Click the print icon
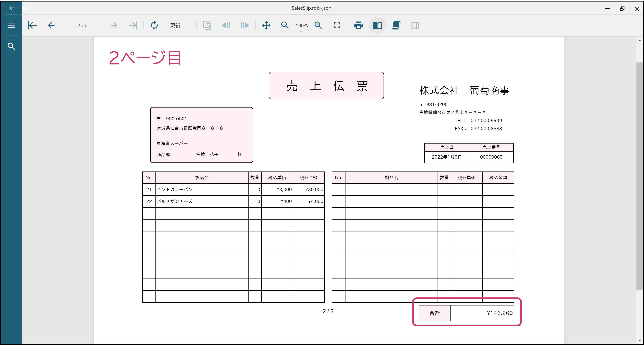644x345 pixels. [359, 25]
